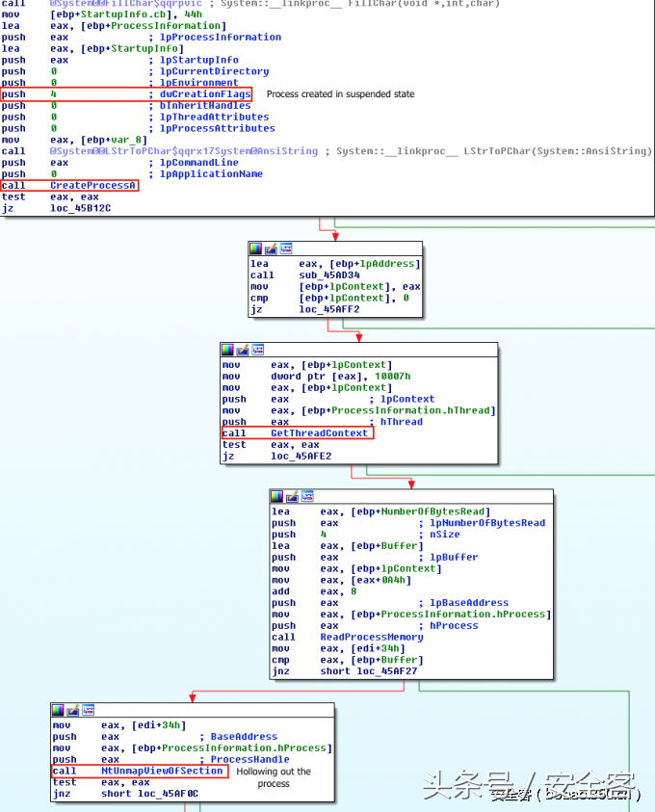Viewport: 655px width, 812px height.
Task: Open the color icon on the GetThreadContext node
Action: [x=228, y=350]
